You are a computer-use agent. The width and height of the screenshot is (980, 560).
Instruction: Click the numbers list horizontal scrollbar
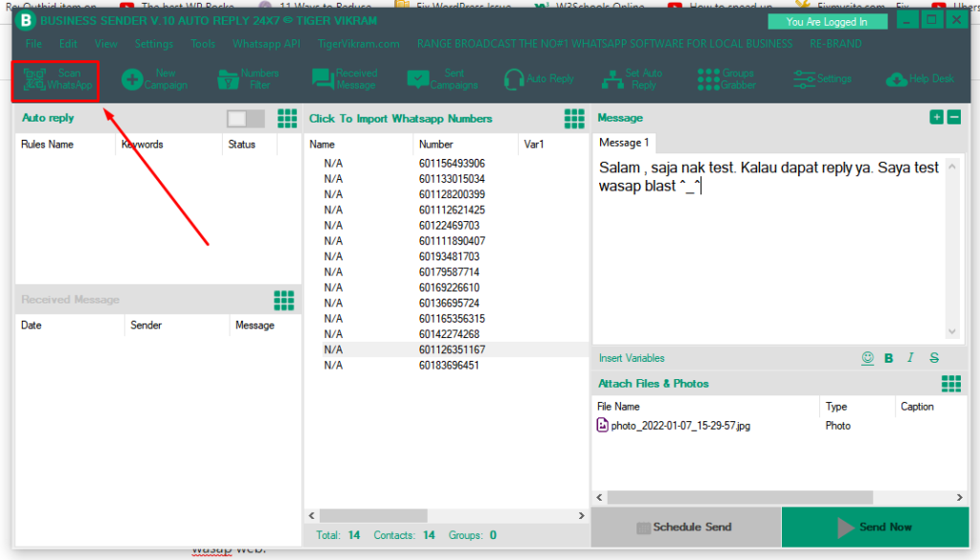pyautogui.click(x=374, y=516)
